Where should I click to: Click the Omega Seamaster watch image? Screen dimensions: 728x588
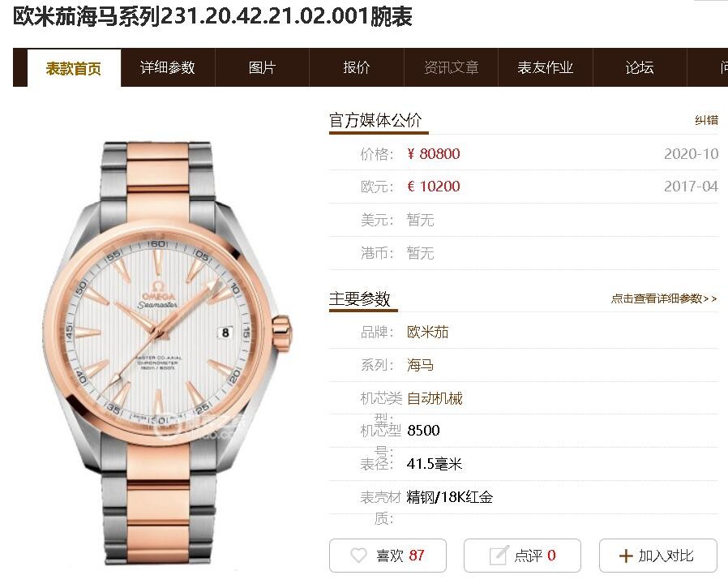(x=168, y=353)
